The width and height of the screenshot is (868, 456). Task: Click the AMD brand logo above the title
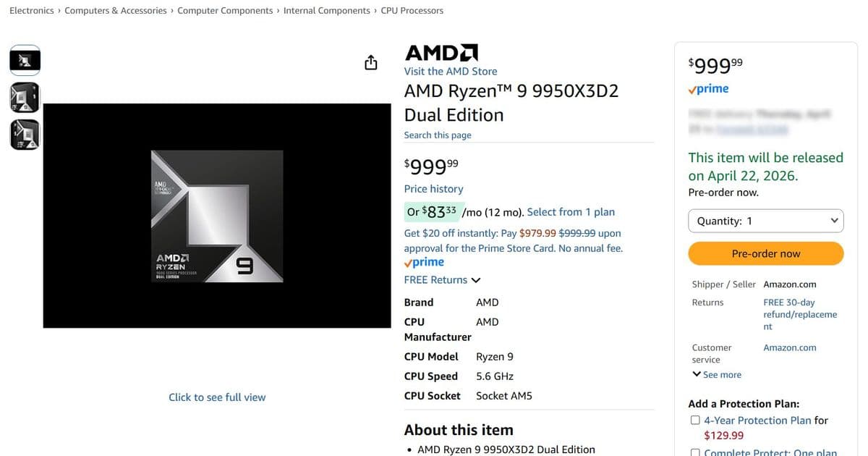(441, 51)
